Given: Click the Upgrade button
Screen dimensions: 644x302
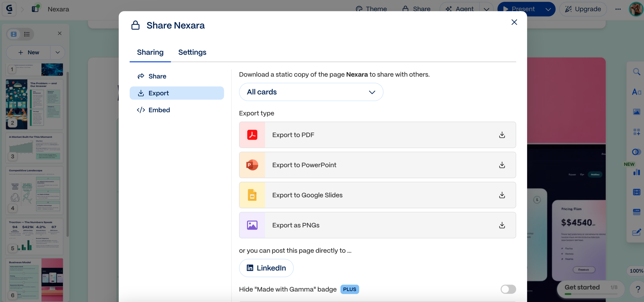Looking at the screenshot, I should (x=583, y=9).
